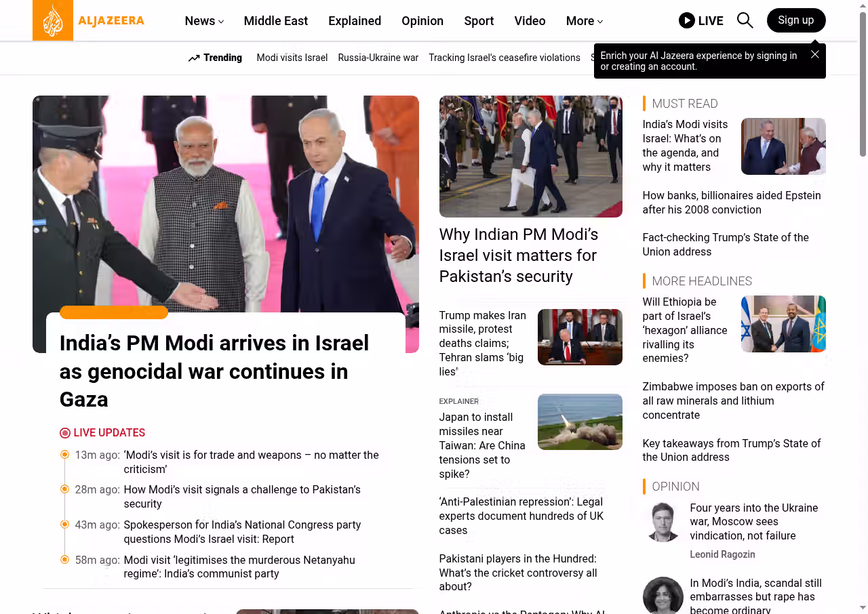
Task: Open the Al Jazeera logo homepage
Action: point(89,20)
